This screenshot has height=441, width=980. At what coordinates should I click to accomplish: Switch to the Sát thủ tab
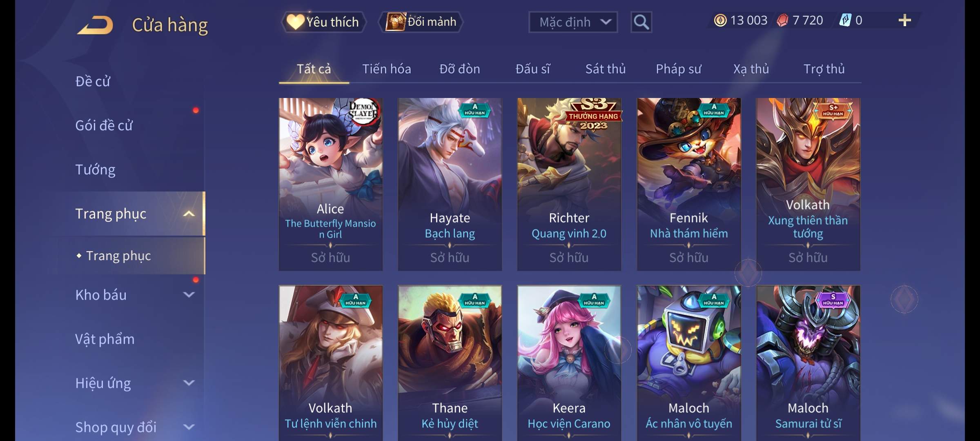coord(606,69)
